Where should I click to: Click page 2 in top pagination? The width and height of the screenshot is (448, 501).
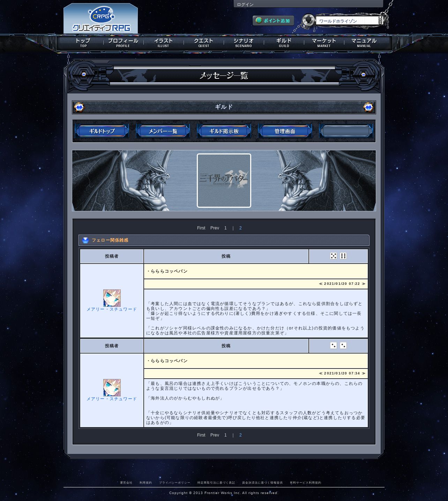pyautogui.click(x=240, y=228)
